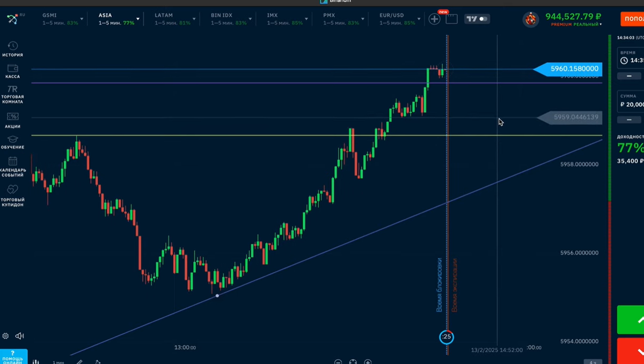
Task: Open the Торговый купидон section
Action: click(12, 196)
